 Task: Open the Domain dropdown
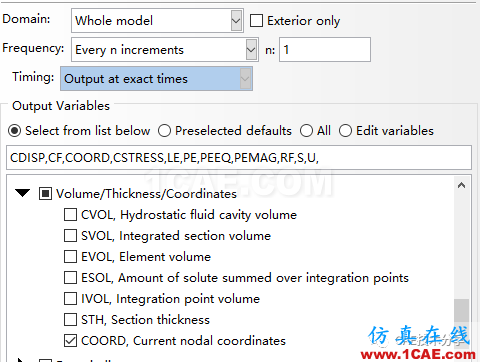pos(157,21)
